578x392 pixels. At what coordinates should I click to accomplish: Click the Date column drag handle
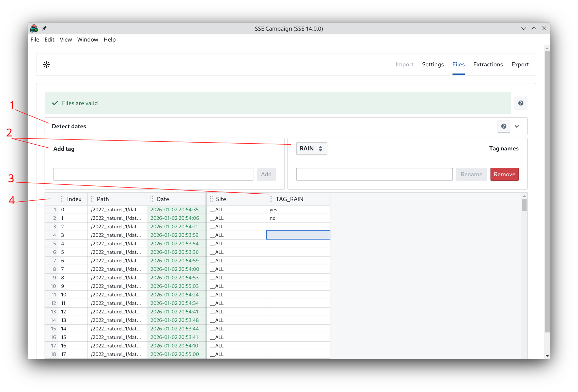pyautogui.click(x=152, y=199)
